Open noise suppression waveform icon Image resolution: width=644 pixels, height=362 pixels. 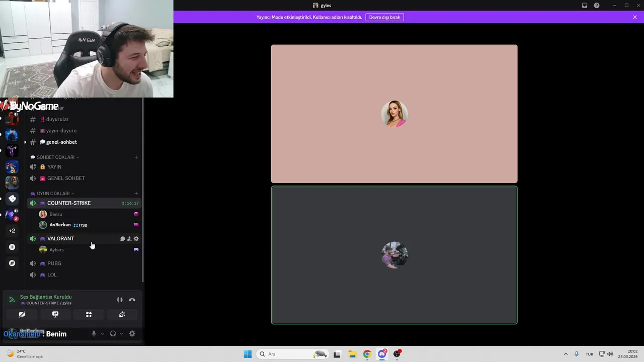(x=120, y=300)
